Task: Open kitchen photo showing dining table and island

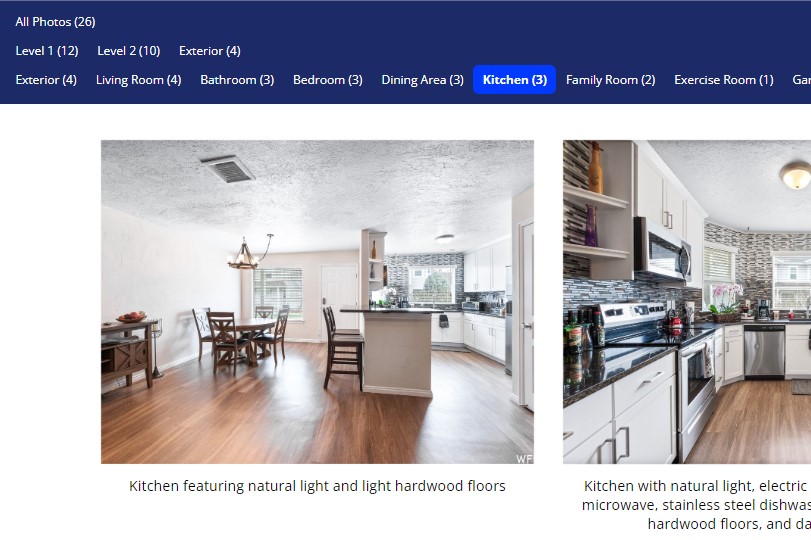Action: (x=317, y=302)
